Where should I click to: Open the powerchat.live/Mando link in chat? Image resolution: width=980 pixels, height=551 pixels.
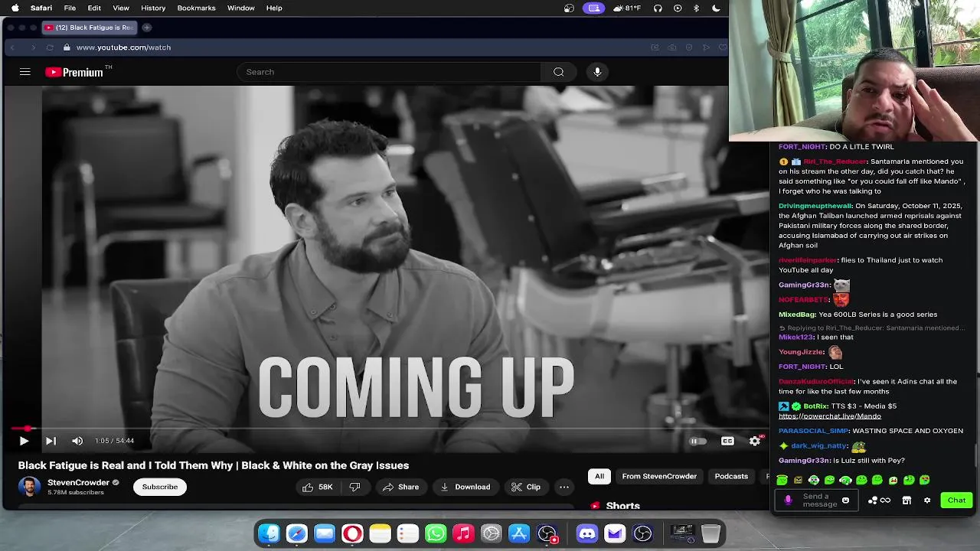(x=830, y=416)
